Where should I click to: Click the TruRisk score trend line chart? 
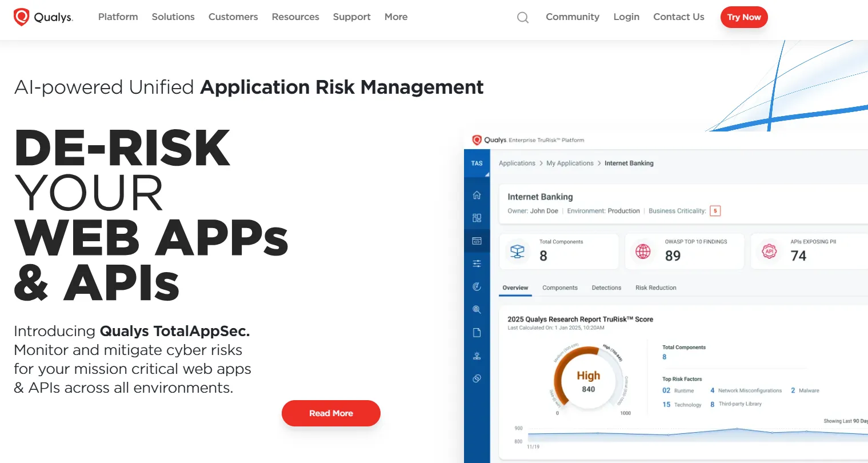[697, 436]
